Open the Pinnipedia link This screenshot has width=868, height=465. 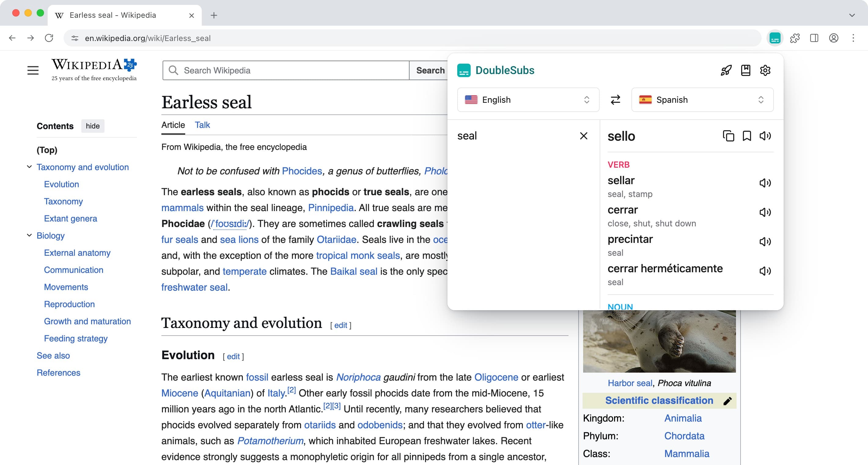coord(331,208)
